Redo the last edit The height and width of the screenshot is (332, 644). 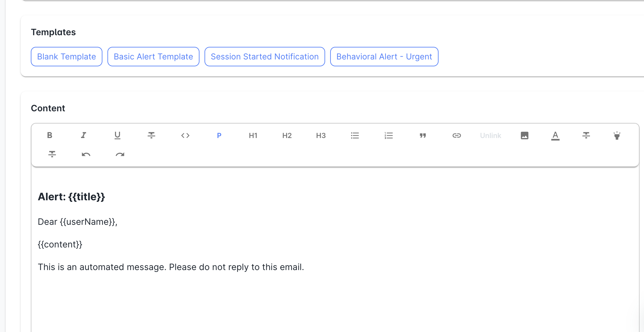120,154
